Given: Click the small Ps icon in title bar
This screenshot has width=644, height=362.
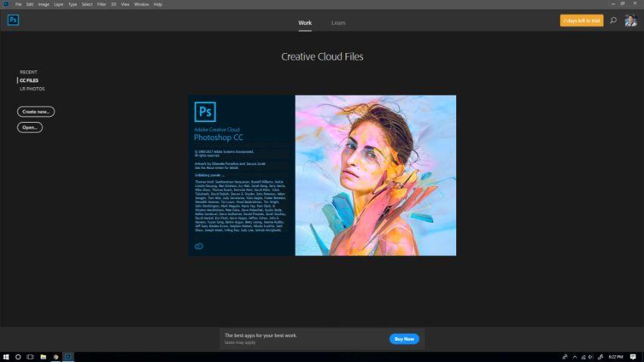Looking at the screenshot, I should point(6,4).
